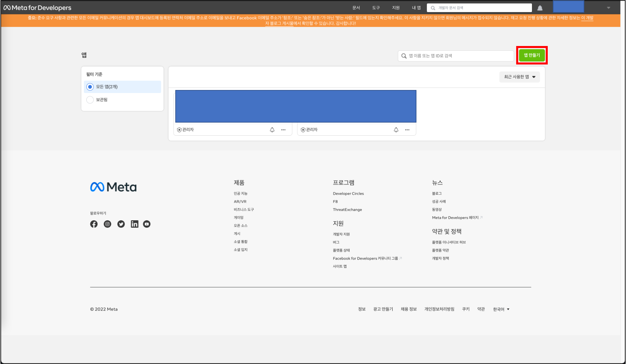Click profile name block in top bar
Image resolution: width=626 pixels, height=364 pixels.
pyautogui.click(x=569, y=7)
